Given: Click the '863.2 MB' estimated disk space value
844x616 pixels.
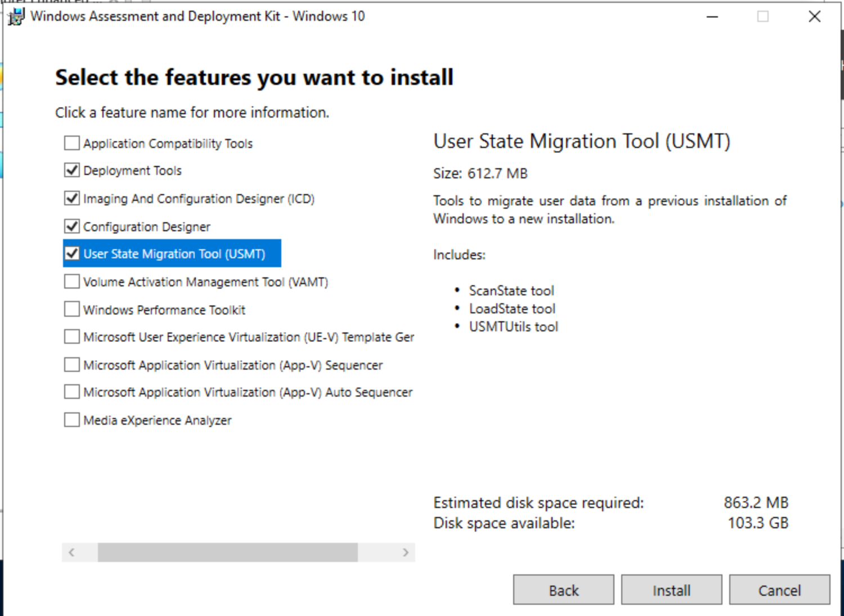Looking at the screenshot, I should pyautogui.click(x=756, y=502).
